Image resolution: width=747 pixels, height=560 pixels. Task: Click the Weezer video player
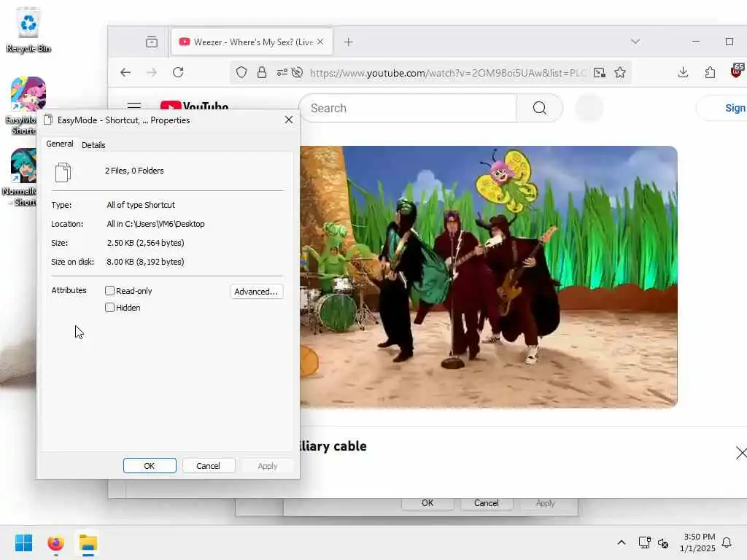[x=489, y=276]
